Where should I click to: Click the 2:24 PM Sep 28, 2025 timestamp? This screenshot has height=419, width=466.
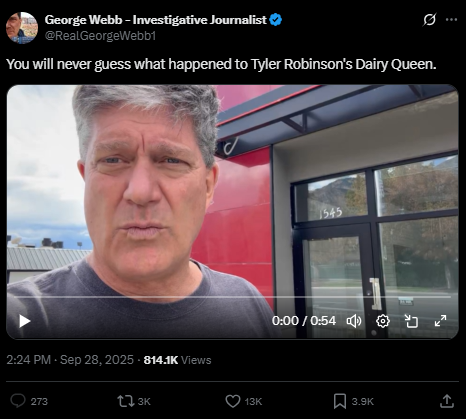tap(70, 360)
